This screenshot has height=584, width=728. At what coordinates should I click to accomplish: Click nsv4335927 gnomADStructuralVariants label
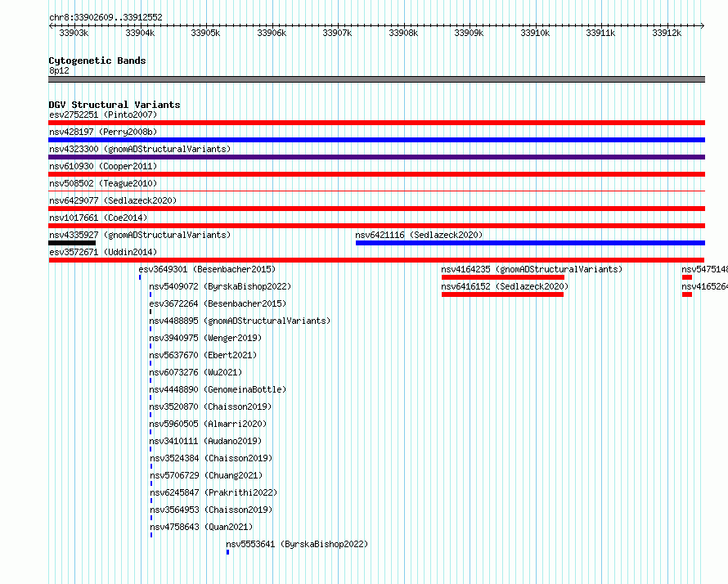140,235
